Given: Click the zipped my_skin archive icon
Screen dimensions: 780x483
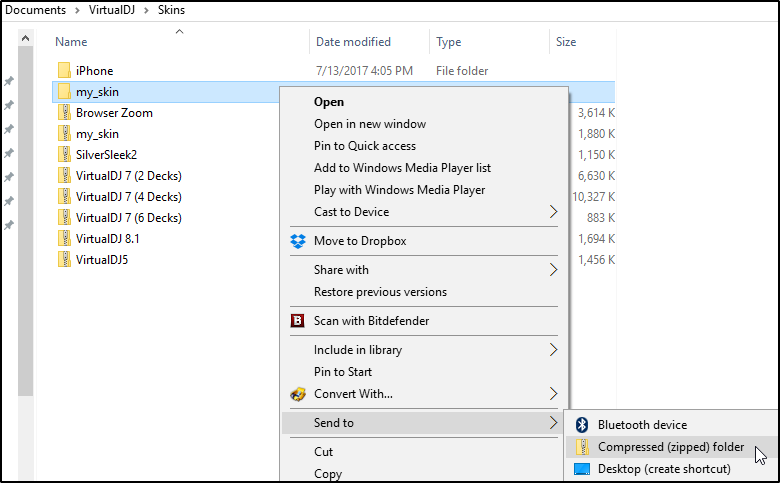Looking at the screenshot, I should tap(64, 133).
